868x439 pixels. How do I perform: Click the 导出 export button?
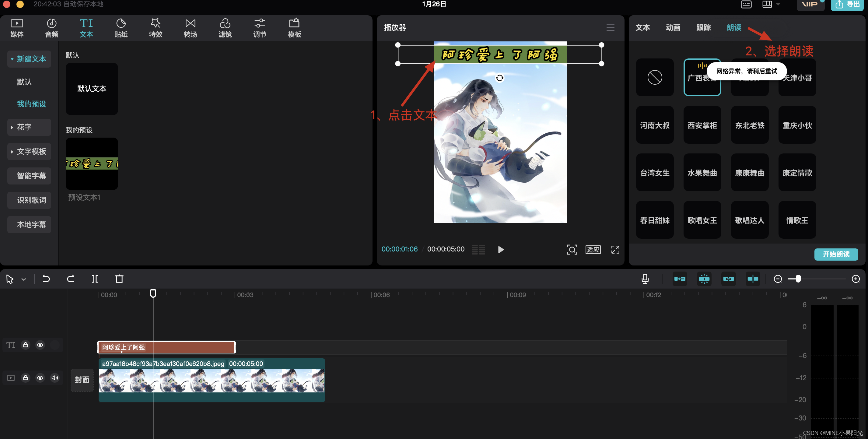tap(847, 5)
